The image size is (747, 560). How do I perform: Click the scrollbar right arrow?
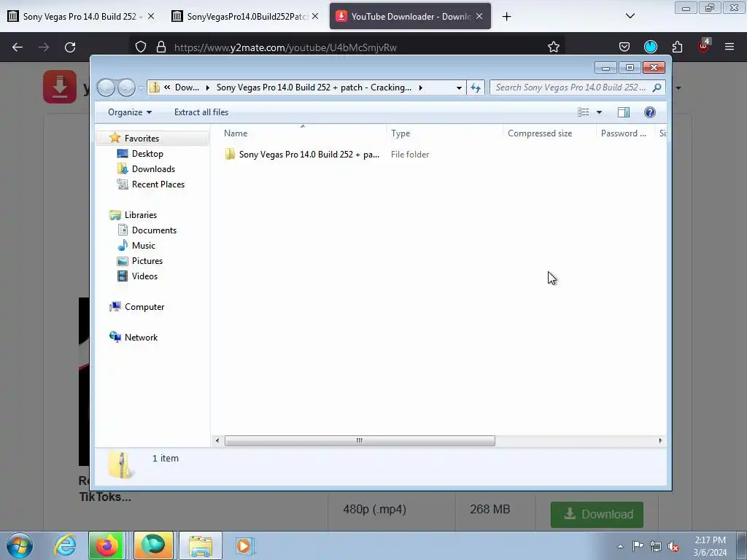[x=660, y=441]
